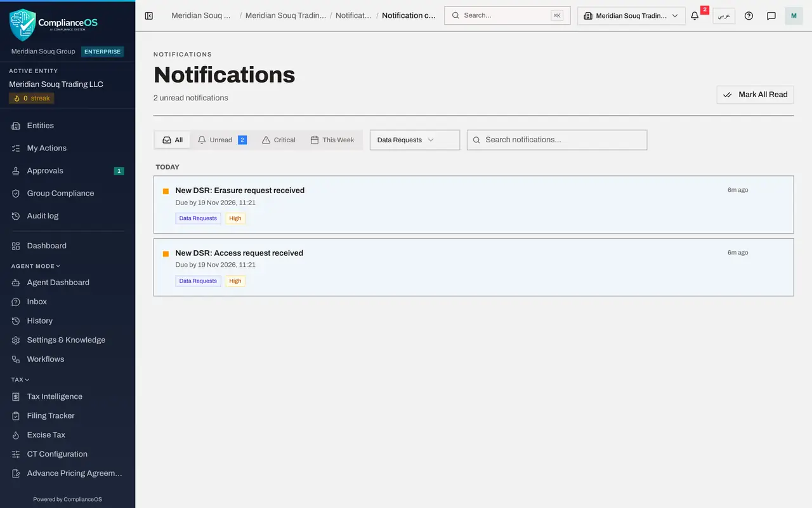Collapse the AGENT MODE section
This screenshot has width=812, height=508.
pyautogui.click(x=36, y=266)
